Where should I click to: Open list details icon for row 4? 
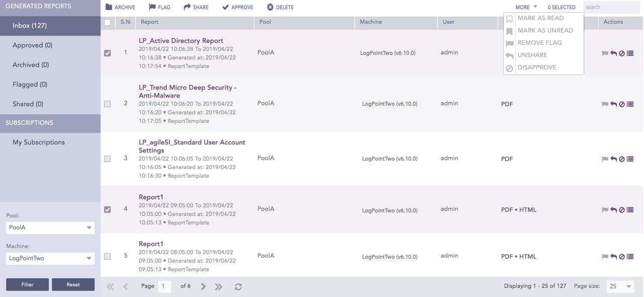pos(630,210)
